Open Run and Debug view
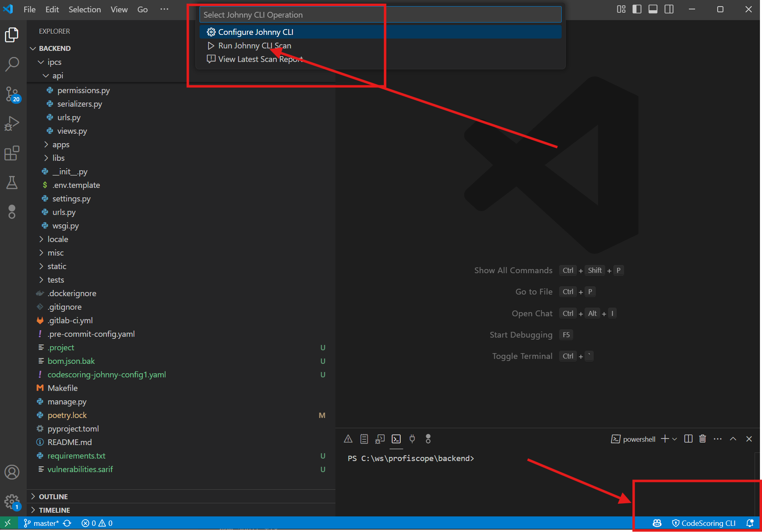Screen dimensions: 762x532 [x=12, y=123]
